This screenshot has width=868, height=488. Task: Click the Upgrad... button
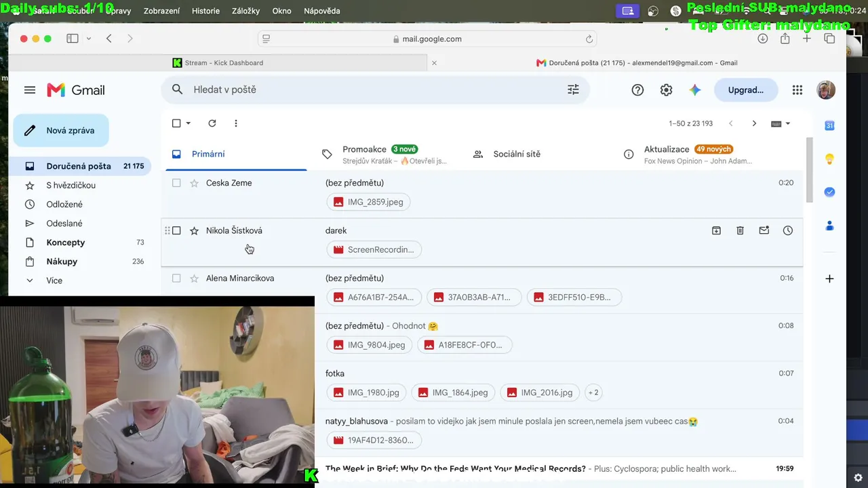click(746, 90)
